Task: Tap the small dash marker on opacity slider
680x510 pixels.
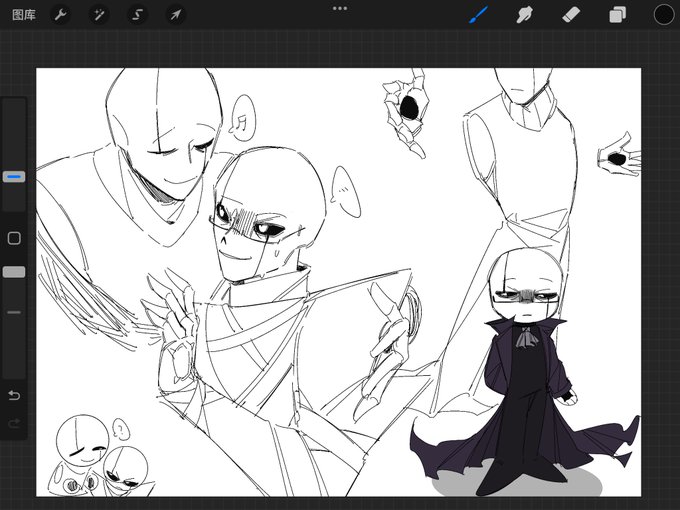Action: click(14, 312)
